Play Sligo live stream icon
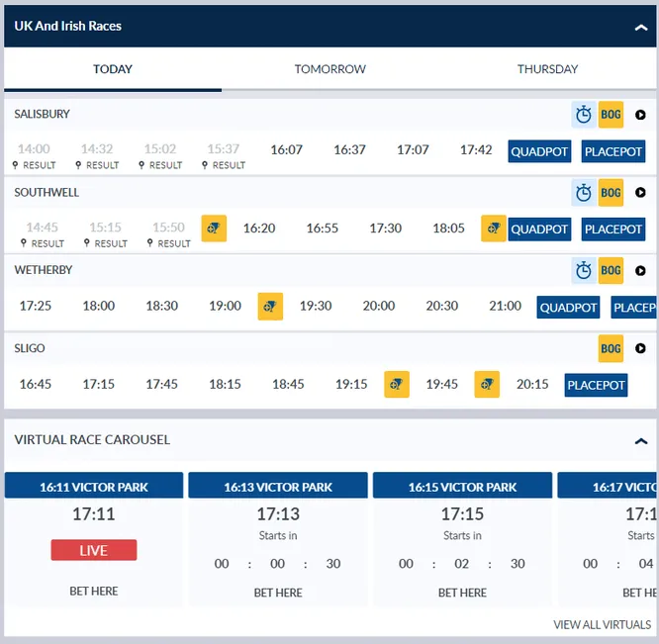Viewport: 659px width, 644px height. coord(640,348)
